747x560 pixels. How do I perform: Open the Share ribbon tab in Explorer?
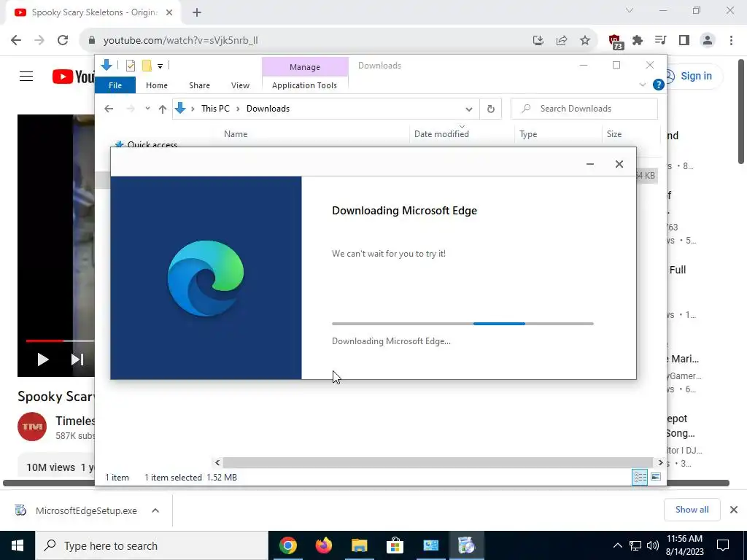(199, 85)
